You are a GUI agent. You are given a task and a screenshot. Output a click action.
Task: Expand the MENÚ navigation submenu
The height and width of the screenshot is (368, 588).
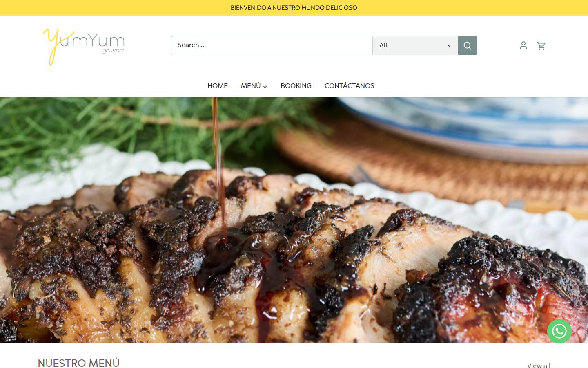[254, 86]
